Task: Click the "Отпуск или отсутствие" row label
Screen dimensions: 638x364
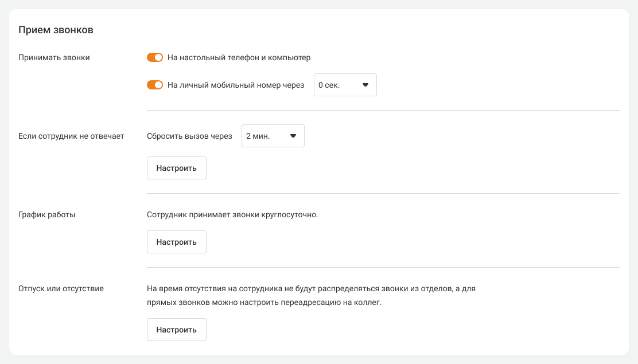Action: point(61,288)
